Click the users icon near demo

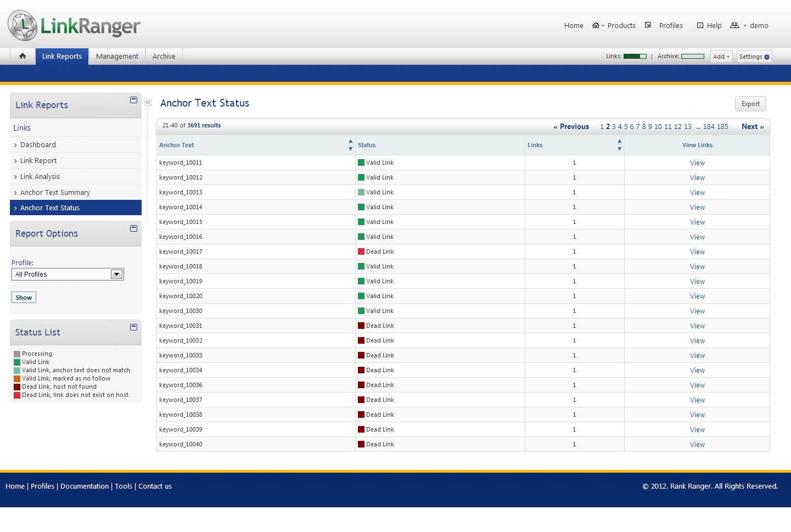click(734, 25)
